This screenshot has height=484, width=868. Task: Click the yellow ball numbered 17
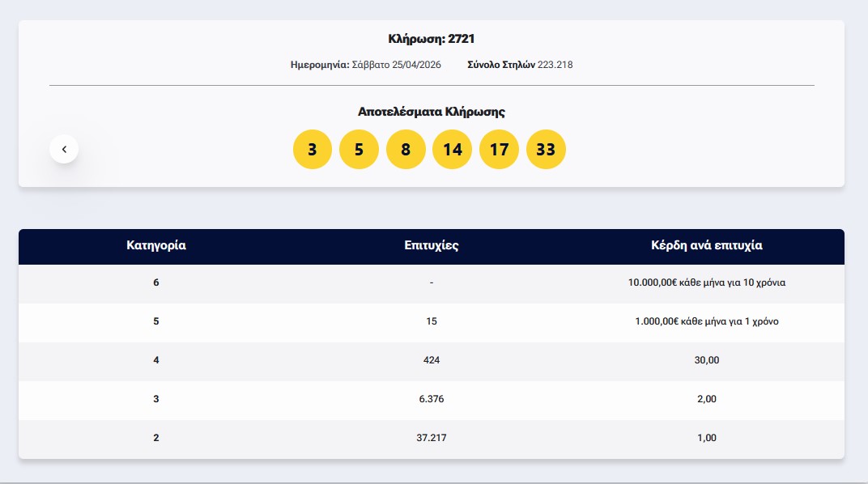[x=499, y=150]
